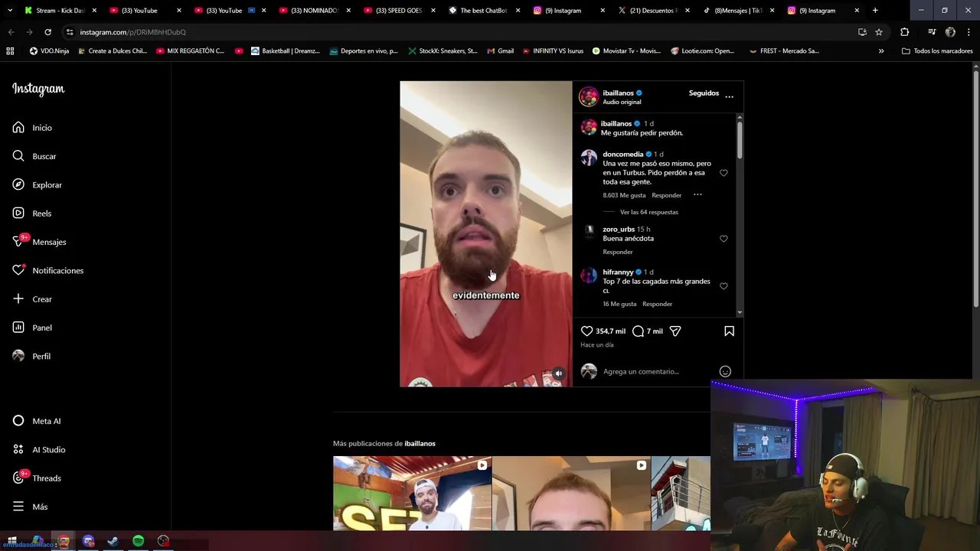Switch to Descuentos X tab

(653, 11)
